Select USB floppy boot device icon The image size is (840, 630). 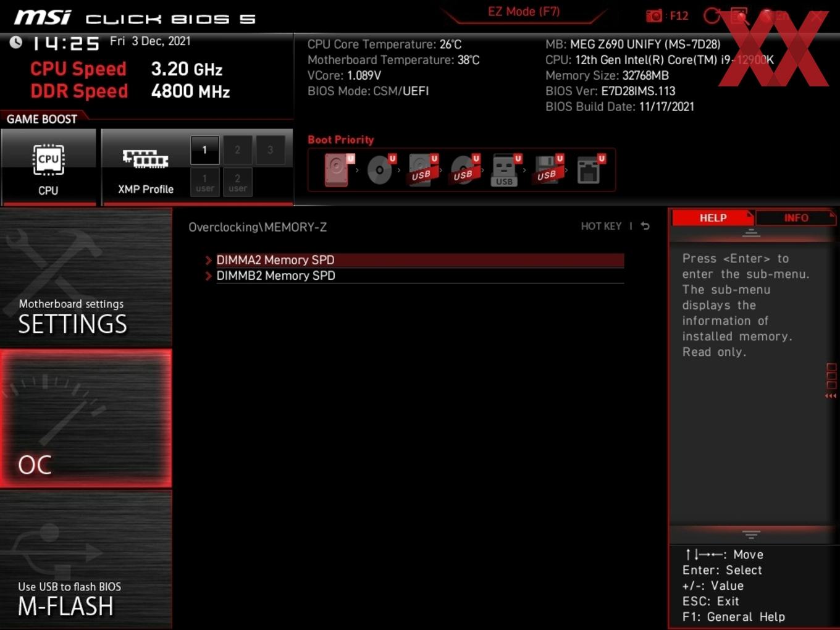[548, 170]
